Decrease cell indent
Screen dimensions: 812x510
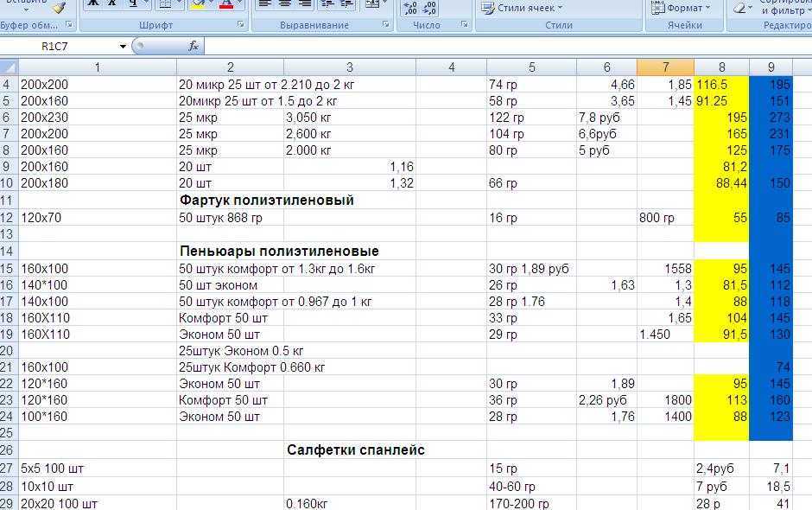point(327,4)
